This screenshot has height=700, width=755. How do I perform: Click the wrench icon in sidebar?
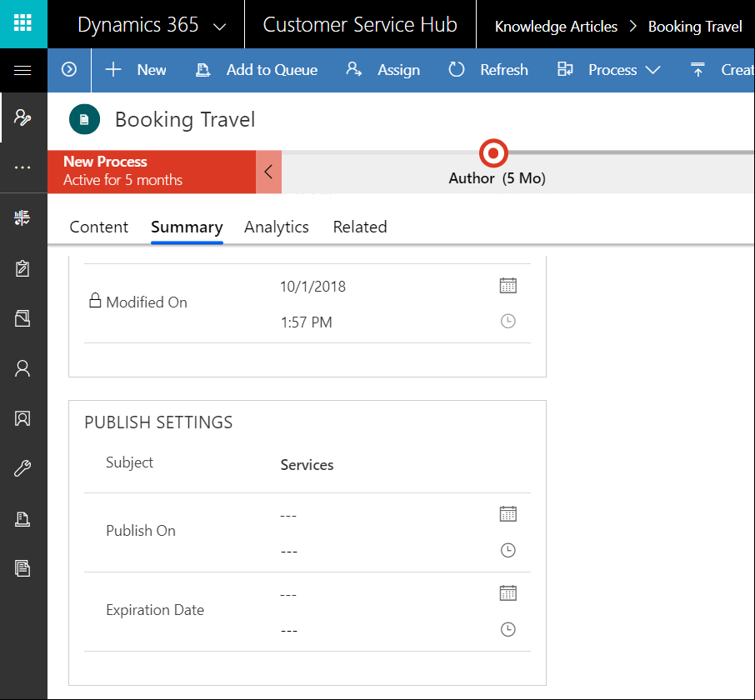[22, 468]
